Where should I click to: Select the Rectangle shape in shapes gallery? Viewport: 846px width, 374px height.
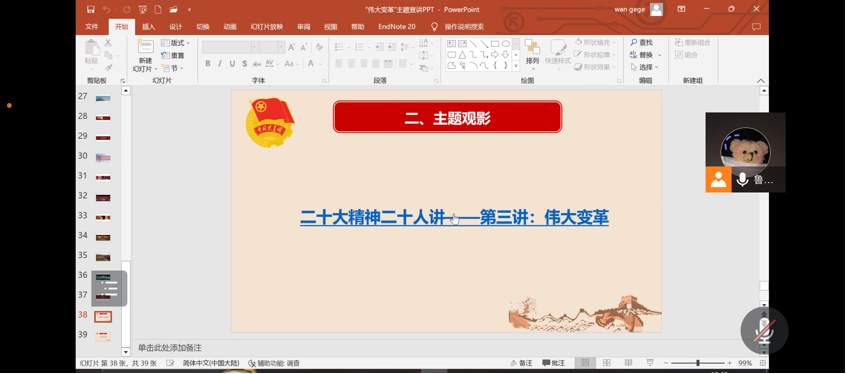pyautogui.click(x=495, y=44)
